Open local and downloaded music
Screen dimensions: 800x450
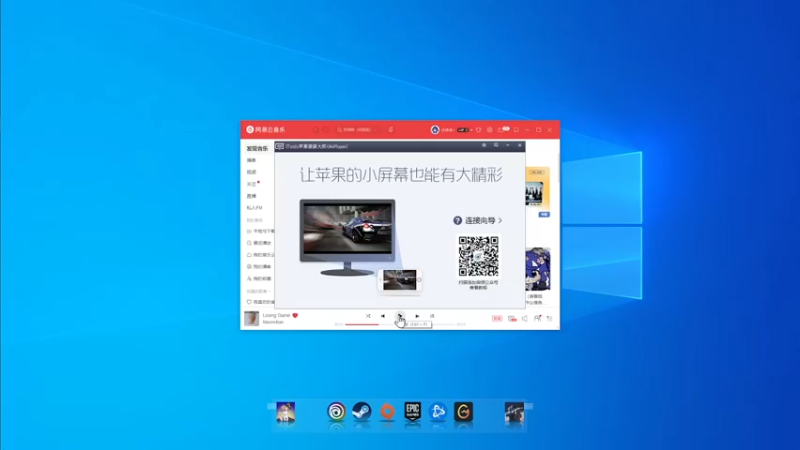click(260, 231)
